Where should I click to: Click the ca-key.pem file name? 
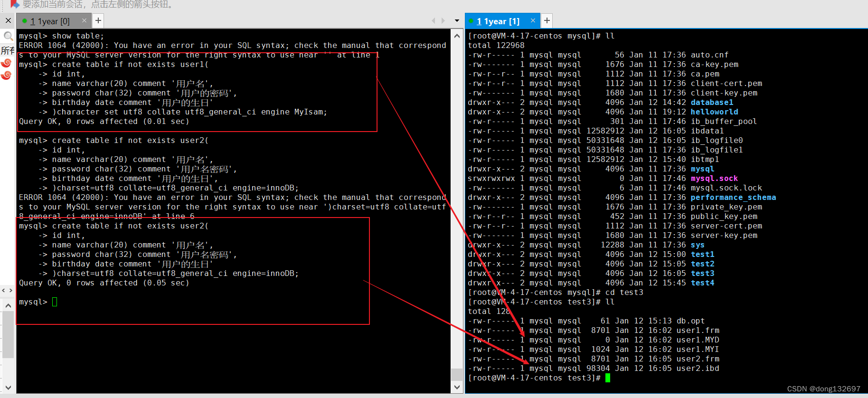click(x=714, y=65)
